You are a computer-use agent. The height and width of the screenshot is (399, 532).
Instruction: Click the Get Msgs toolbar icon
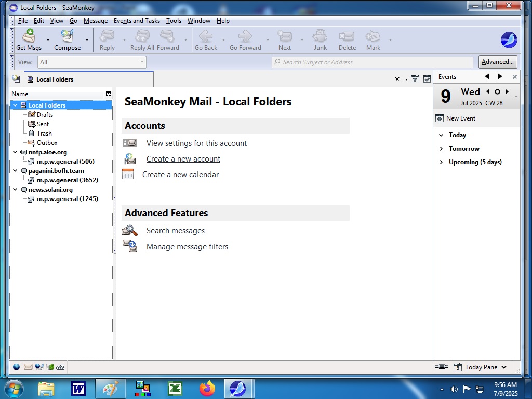click(x=29, y=36)
